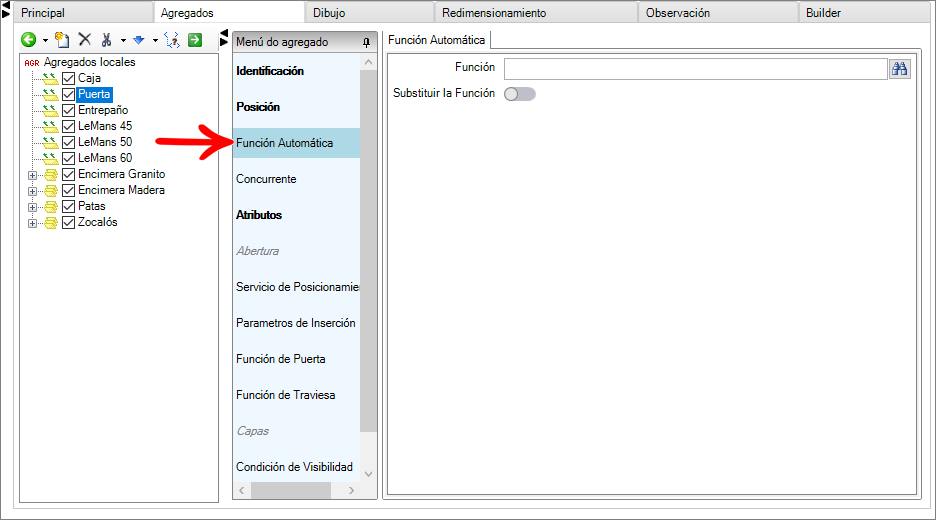The height and width of the screenshot is (529, 942).
Task: Click the delete X toolbar icon
Action: click(x=85, y=40)
